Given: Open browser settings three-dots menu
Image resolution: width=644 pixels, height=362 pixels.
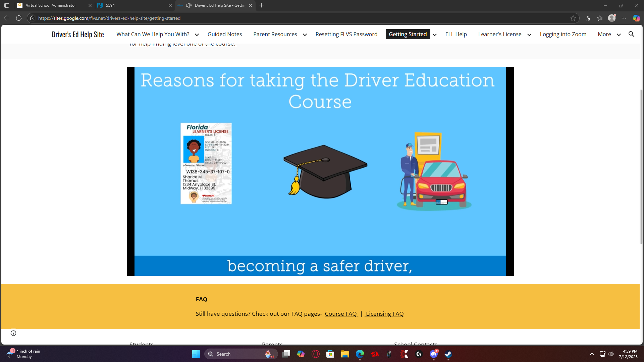Looking at the screenshot, I should coord(624,18).
